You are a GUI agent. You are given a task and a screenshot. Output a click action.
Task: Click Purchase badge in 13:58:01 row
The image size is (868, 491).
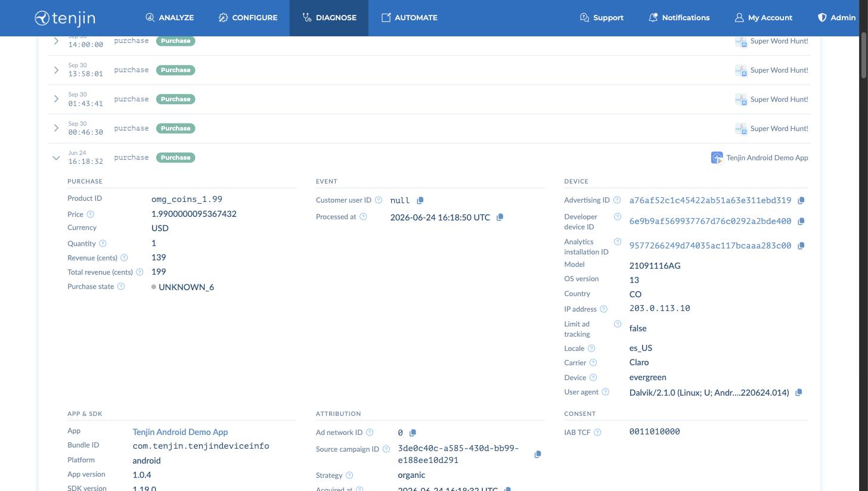pos(176,70)
